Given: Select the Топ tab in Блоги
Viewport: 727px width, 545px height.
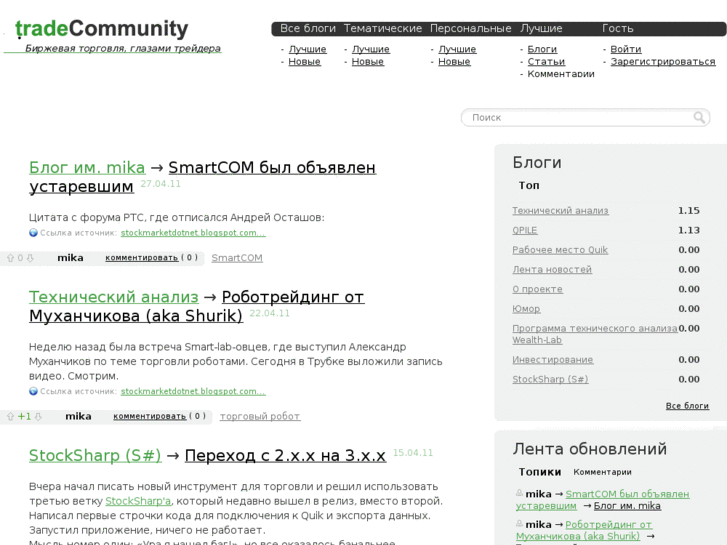Looking at the screenshot, I should [529, 186].
